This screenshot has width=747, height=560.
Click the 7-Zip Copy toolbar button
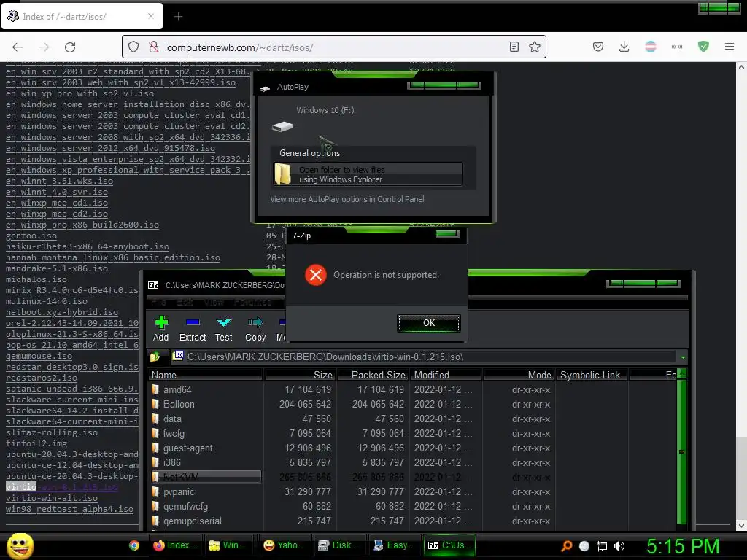(x=255, y=329)
